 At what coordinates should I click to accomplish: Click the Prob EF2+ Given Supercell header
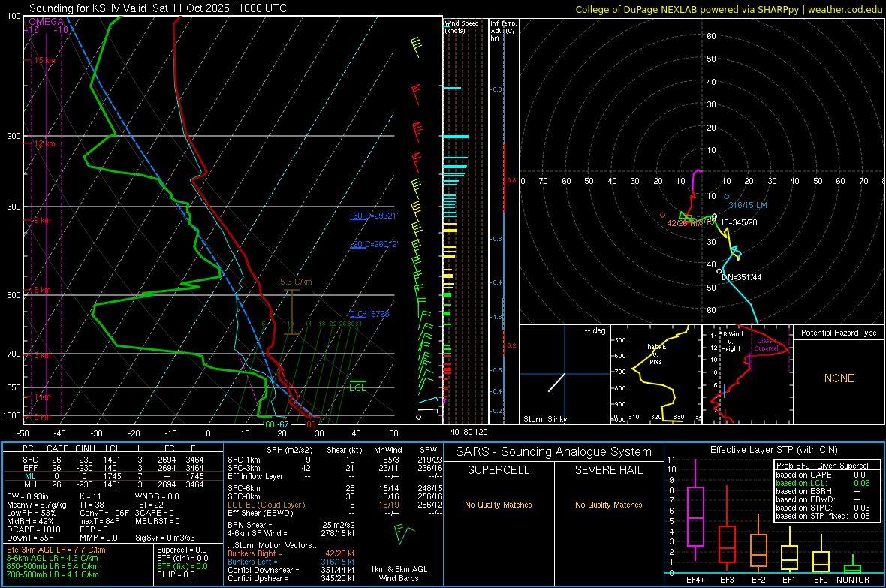click(823, 466)
